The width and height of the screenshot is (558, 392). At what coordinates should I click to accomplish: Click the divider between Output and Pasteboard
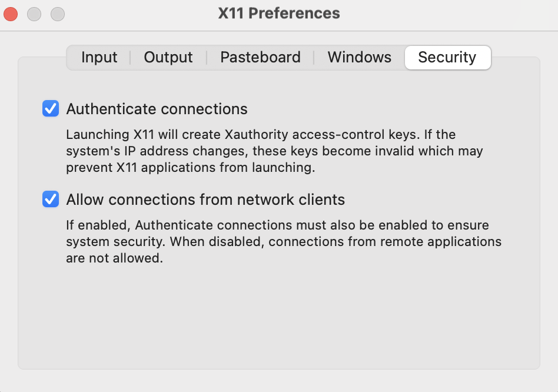point(207,58)
